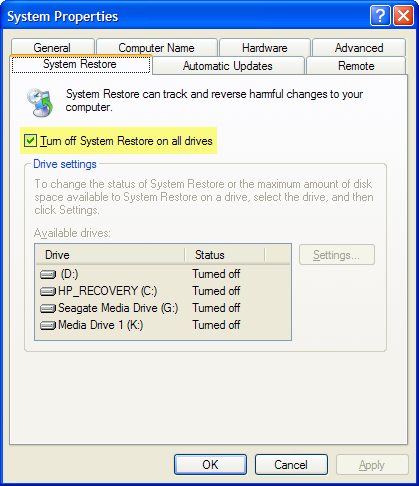The width and height of the screenshot is (419, 486).
Task: Click the Seagate Media Drive (G:) icon
Action: click(48, 308)
